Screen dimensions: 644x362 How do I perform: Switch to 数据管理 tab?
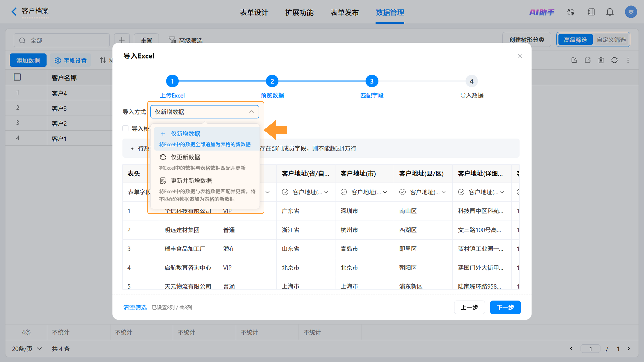pos(390,13)
